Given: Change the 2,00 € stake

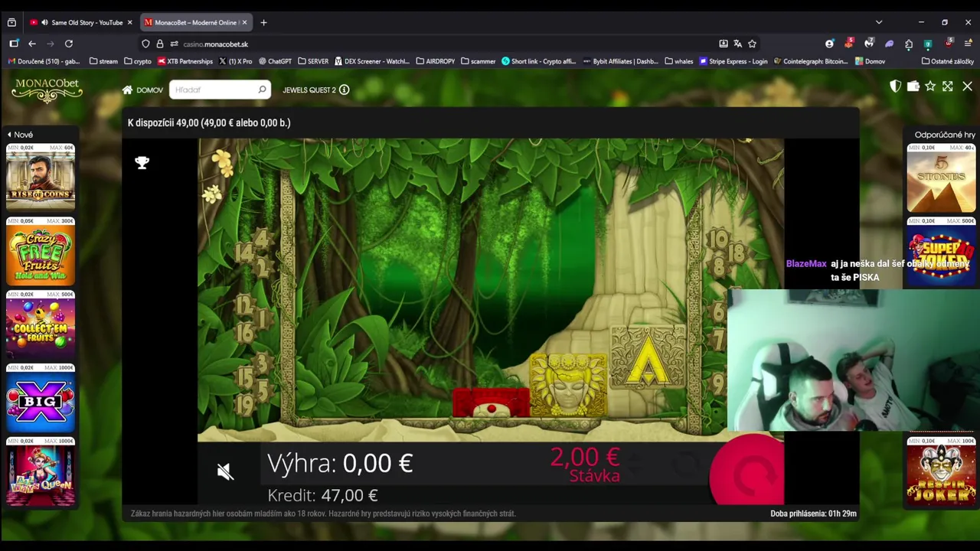Looking at the screenshot, I should [586, 465].
